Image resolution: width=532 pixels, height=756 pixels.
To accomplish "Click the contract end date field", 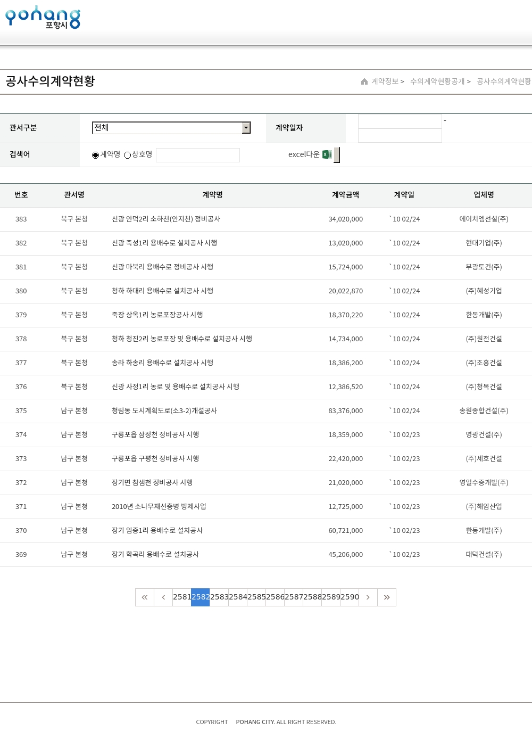I will (400, 136).
